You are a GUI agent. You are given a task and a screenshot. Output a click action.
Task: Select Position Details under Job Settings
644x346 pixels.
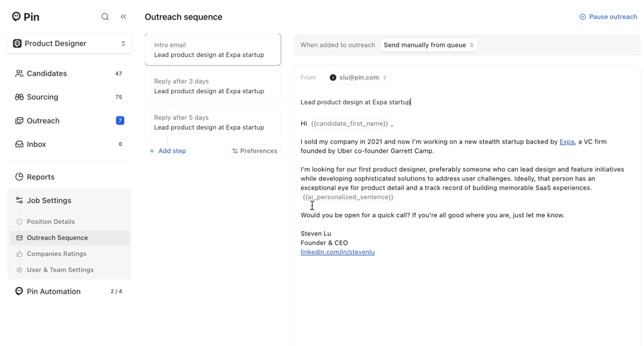51,222
